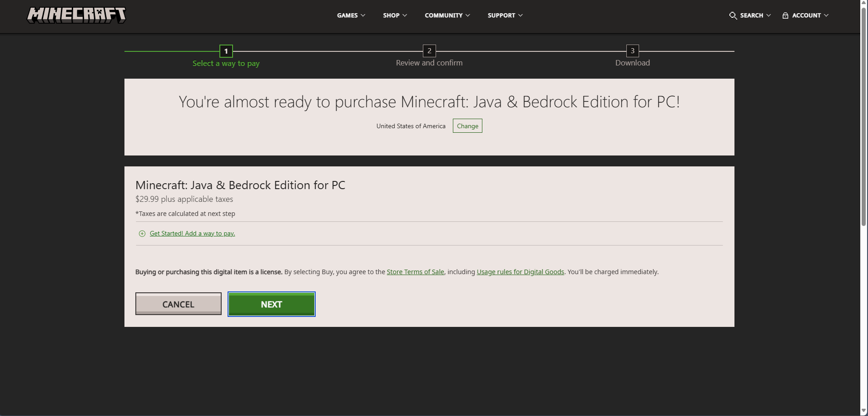Click Change country button
Image resolution: width=868 pixels, height=416 pixels.
[467, 126]
